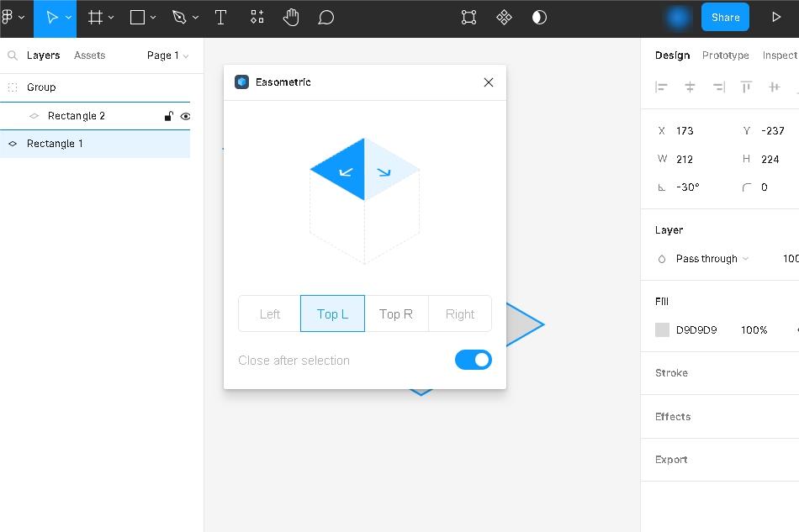
Task: Choose the Top R isometric option
Action: [x=396, y=313]
